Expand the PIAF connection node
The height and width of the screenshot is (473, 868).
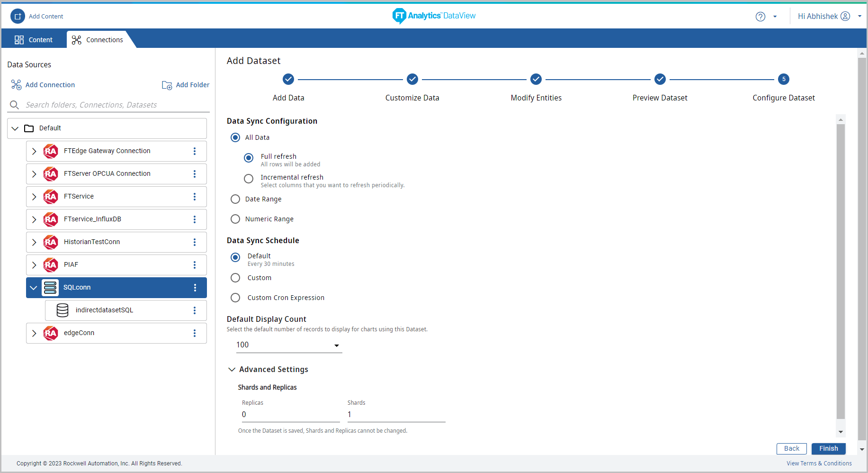coord(34,265)
